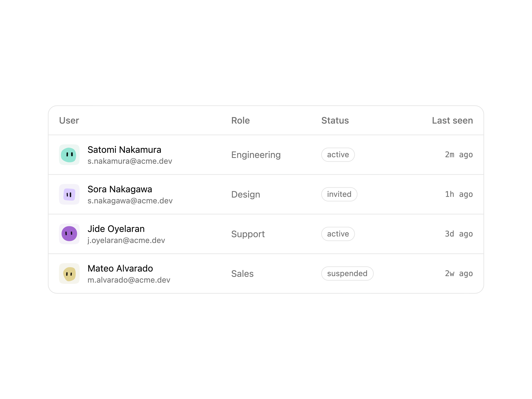Click the email s.nakagawa@acme.dev

130,201
